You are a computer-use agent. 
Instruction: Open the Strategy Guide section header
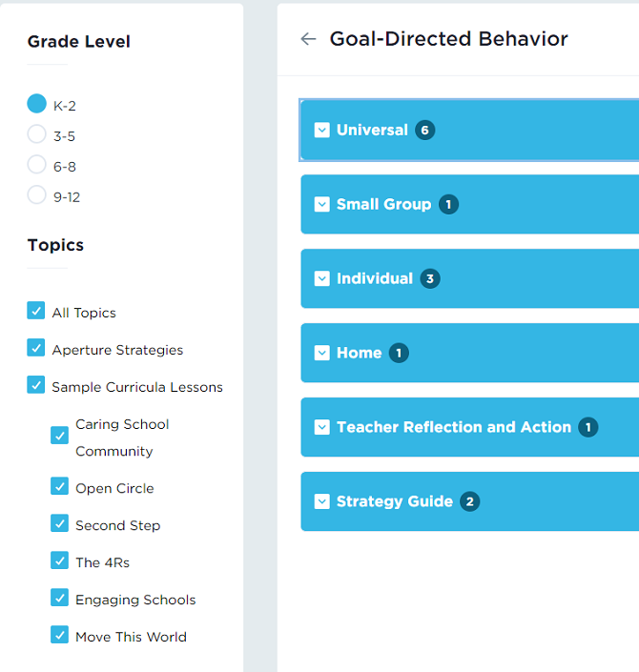coord(395,501)
